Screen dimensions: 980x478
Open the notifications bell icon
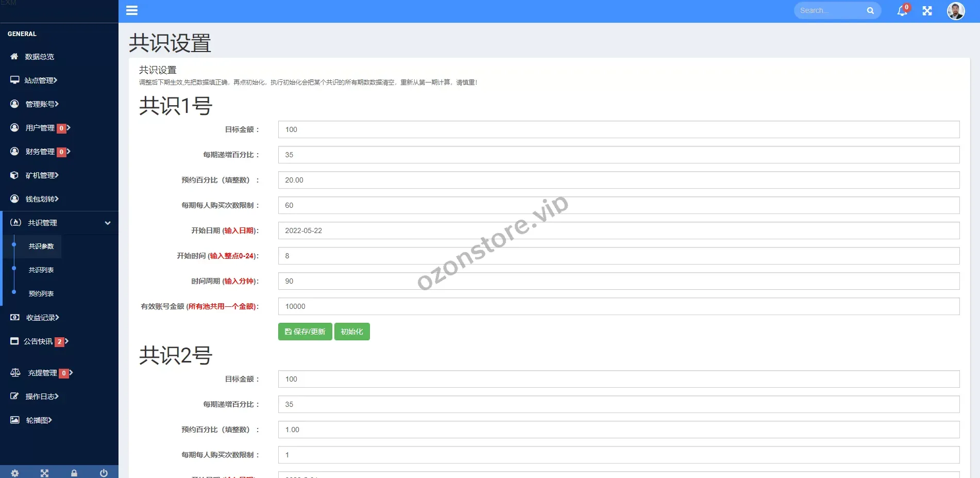902,11
